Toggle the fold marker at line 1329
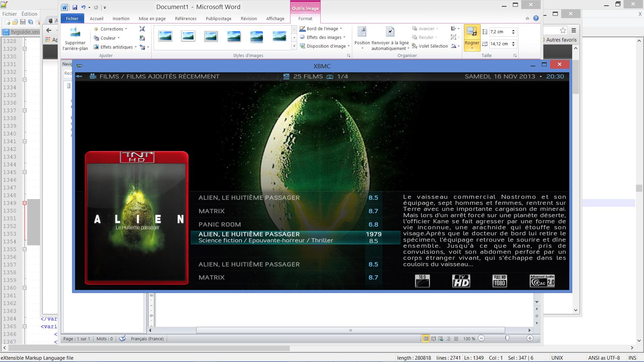 (x=24, y=49)
